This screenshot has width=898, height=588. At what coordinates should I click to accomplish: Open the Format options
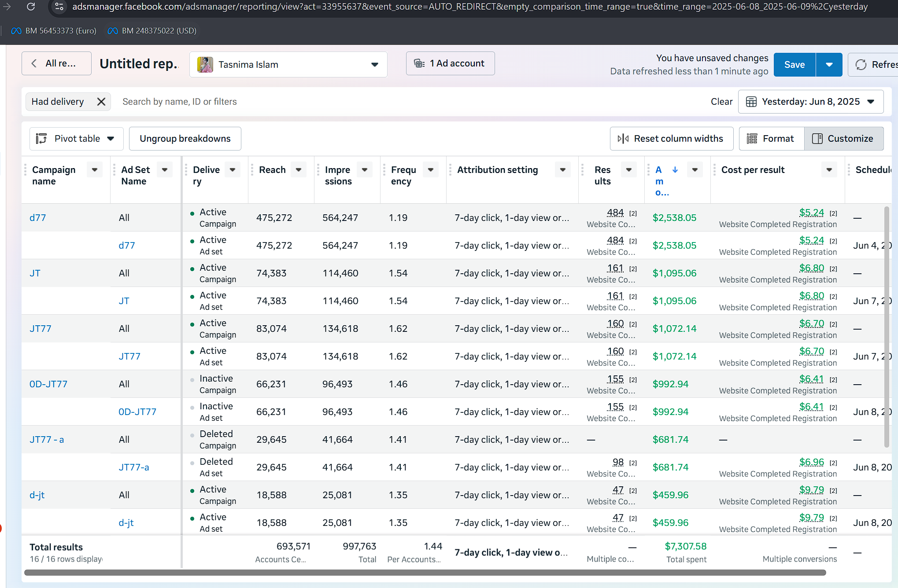click(772, 139)
